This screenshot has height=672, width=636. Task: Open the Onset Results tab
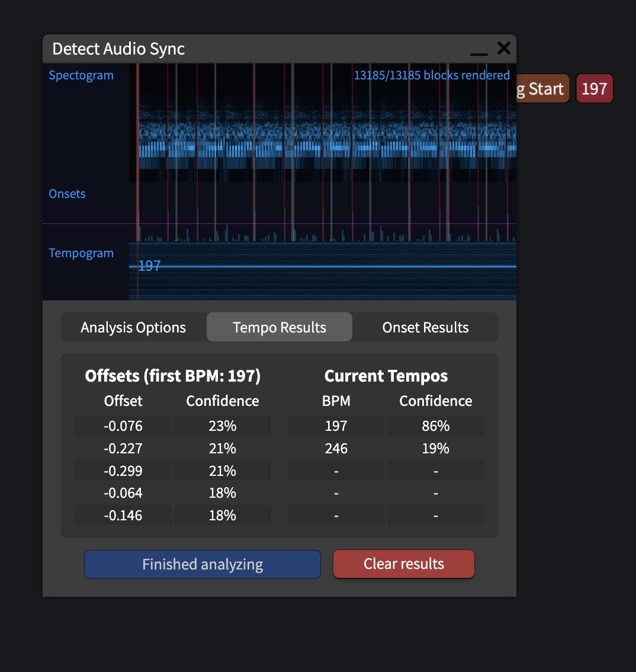click(x=425, y=328)
